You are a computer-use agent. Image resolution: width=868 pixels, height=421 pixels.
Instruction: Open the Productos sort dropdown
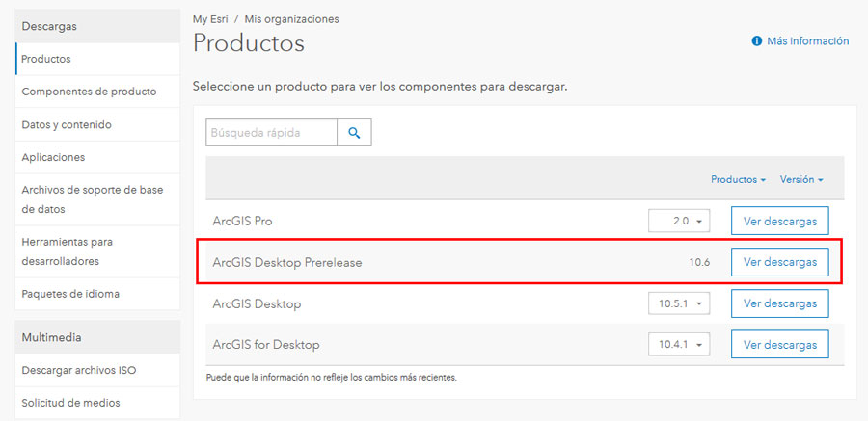click(x=738, y=179)
